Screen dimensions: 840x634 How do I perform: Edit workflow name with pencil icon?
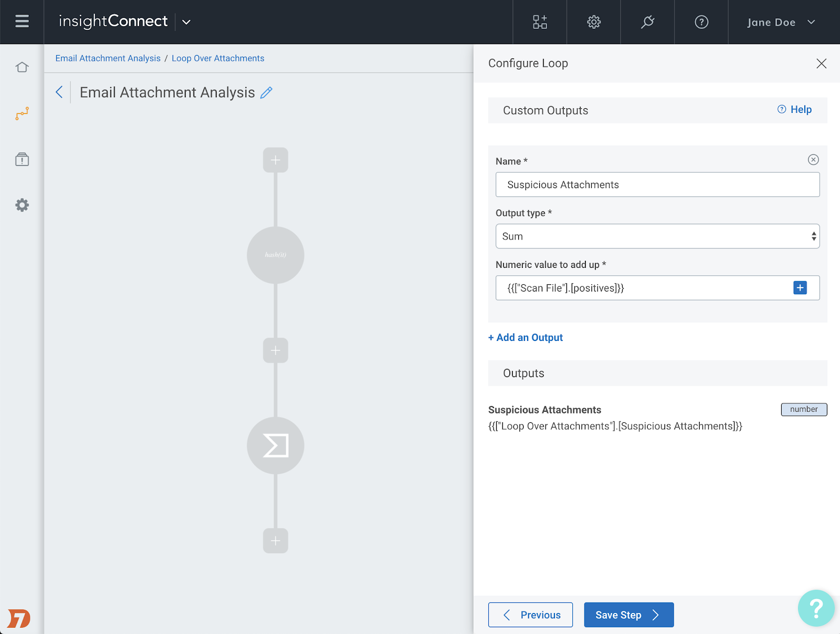[267, 92]
